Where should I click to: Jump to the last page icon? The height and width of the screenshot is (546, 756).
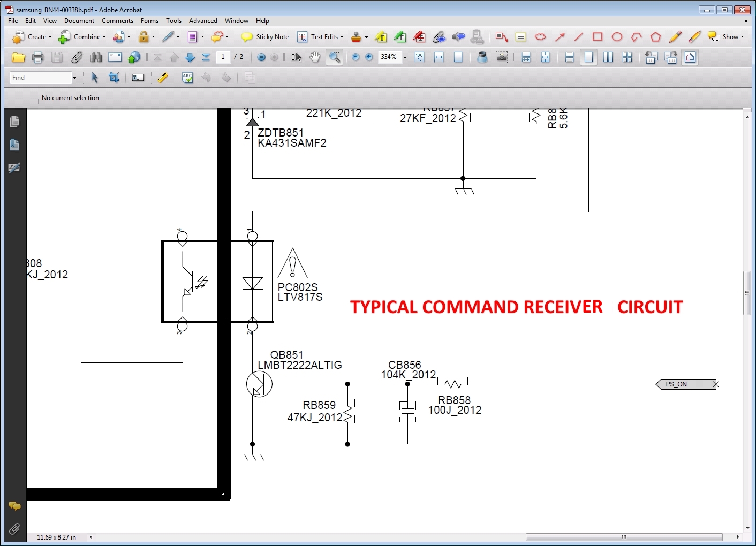206,57
